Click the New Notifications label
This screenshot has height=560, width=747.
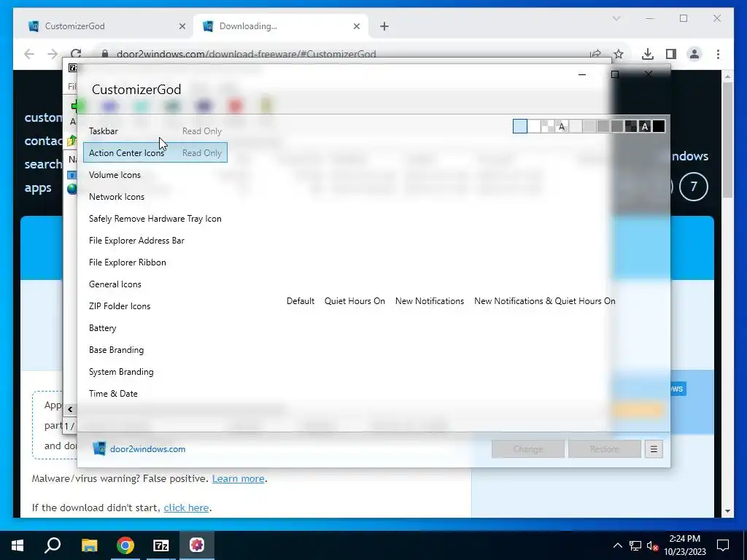(430, 301)
